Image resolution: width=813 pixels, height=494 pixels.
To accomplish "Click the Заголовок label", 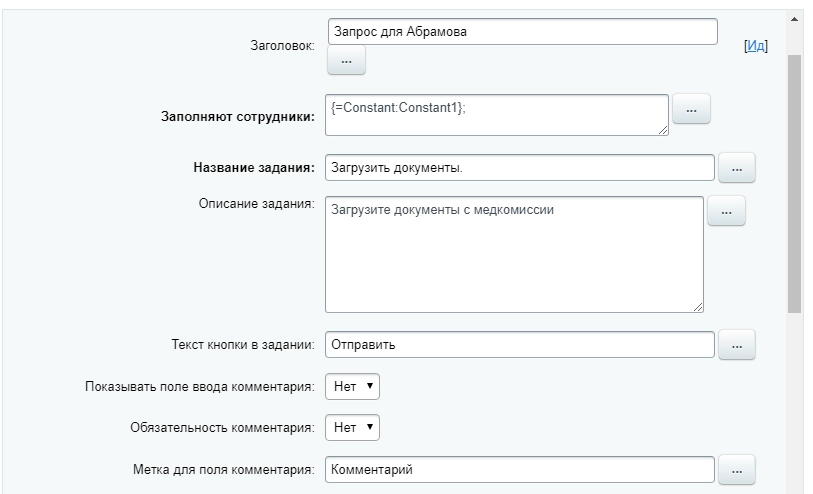I will coord(283,46).
